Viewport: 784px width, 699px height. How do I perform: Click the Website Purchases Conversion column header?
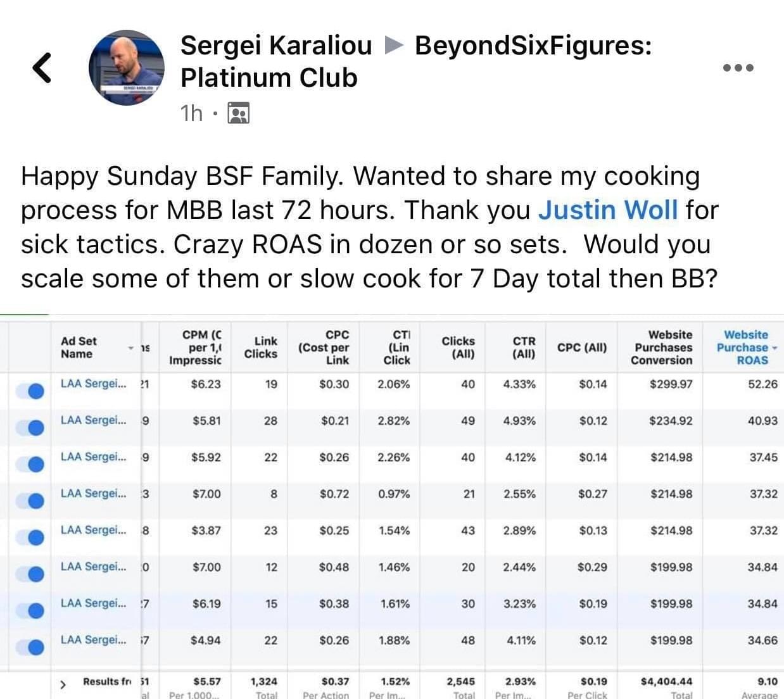click(x=662, y=348)
